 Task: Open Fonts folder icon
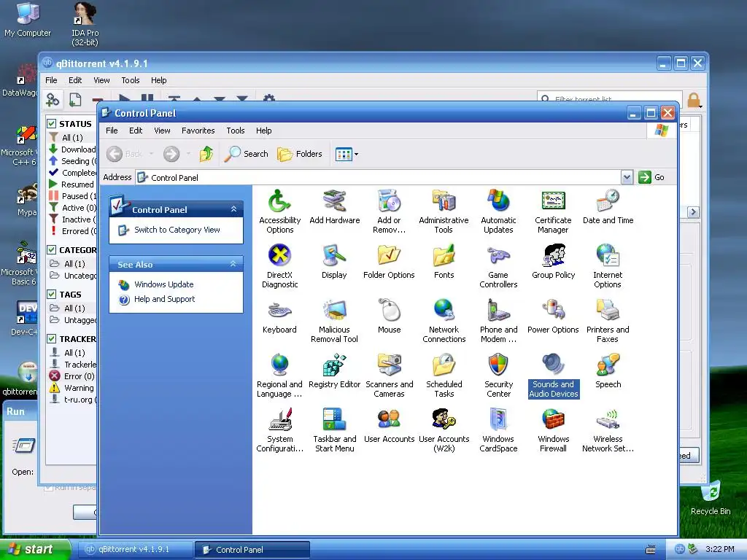[444, 262]
